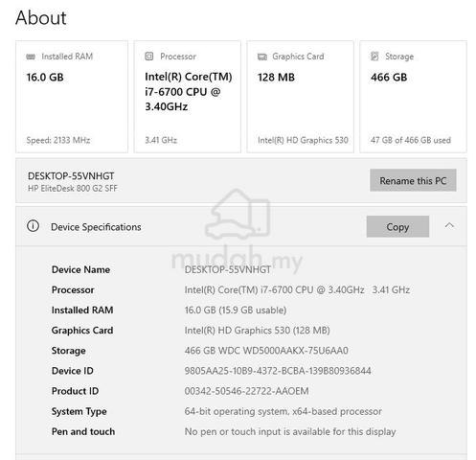Click the Storage label in specifications
Viewport: 476px width, 460px height.
click(69, 351)
